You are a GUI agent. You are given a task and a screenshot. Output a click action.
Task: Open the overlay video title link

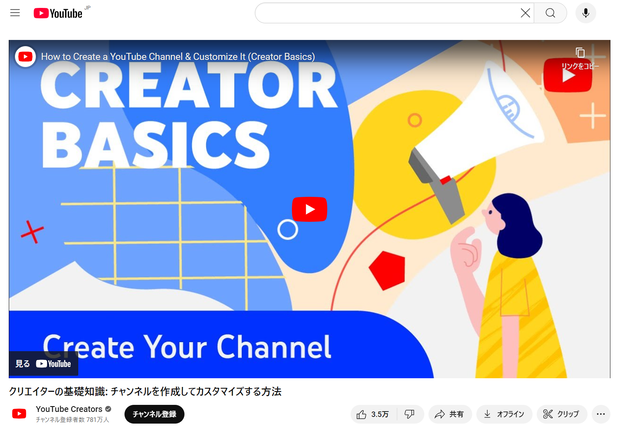tap(178, 57)
